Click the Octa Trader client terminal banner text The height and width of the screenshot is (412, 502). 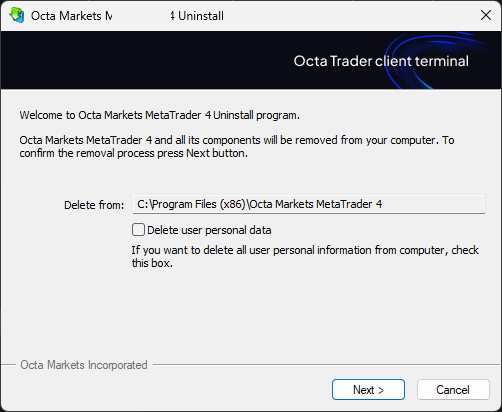[x=381, y=61]
